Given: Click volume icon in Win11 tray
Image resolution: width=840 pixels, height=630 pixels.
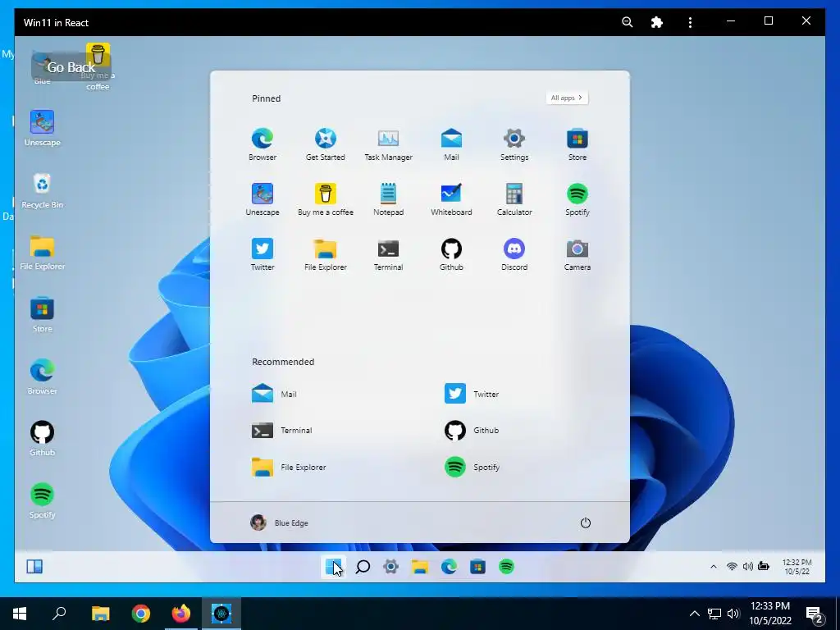Looking at the screenshot, I should pyautogui.click(x=748, y=566).
